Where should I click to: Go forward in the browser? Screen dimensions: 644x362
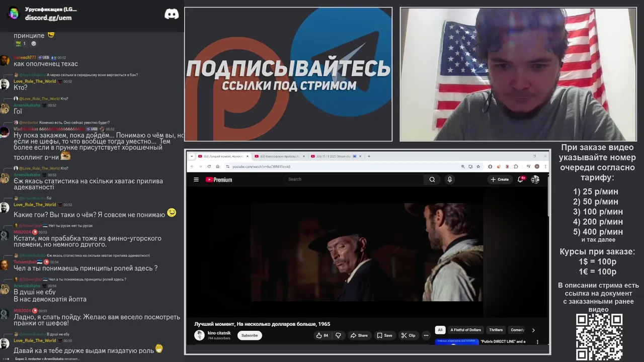200,166
